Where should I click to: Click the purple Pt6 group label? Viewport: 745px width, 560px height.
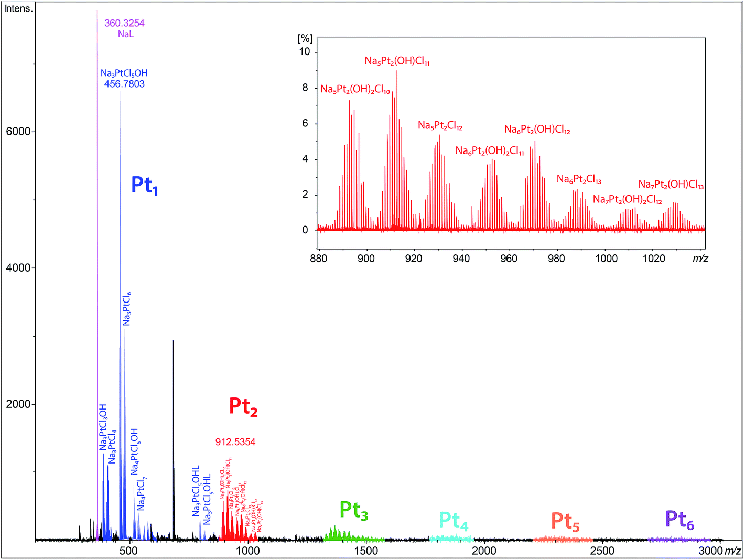click(x=680, y=520)
